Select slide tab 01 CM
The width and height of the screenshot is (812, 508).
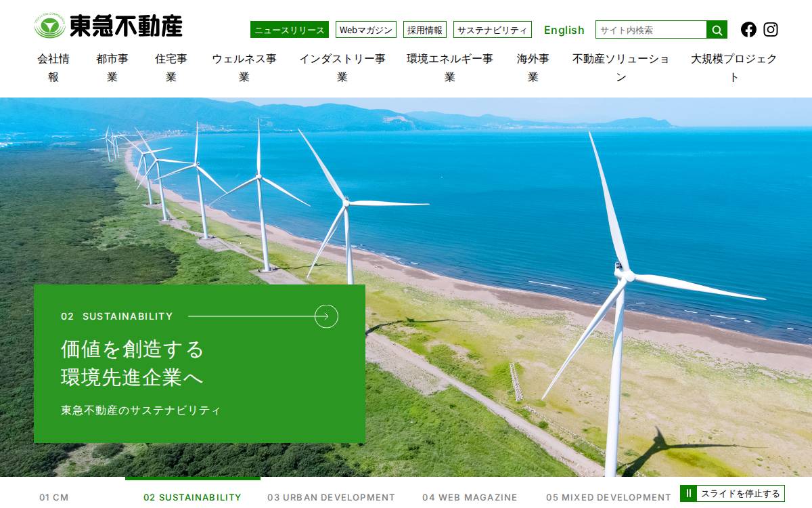coord(54,497)
